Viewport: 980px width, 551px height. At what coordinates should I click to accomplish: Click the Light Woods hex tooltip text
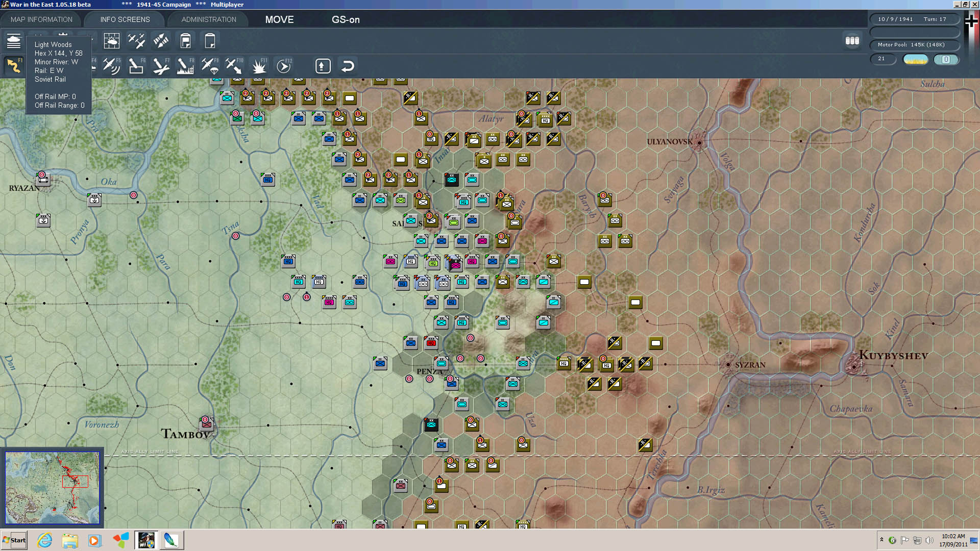coord(53,45)
